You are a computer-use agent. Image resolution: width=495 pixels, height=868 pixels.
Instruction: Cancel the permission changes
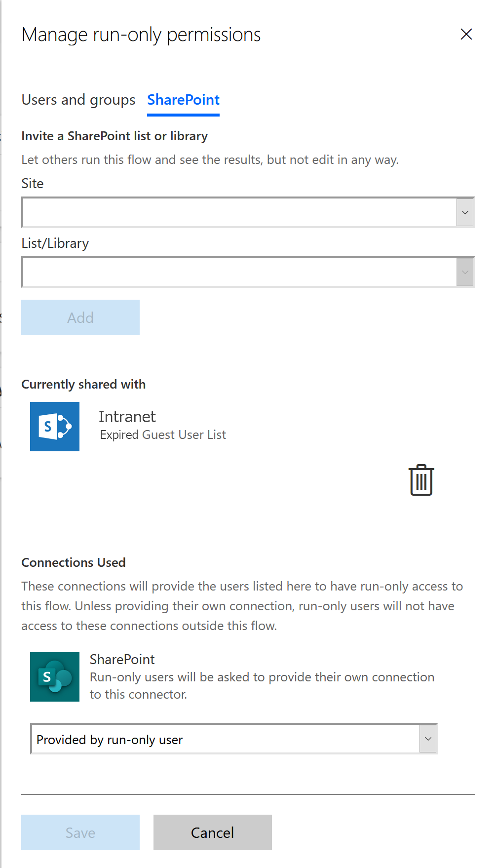click(x=213, y=832)
